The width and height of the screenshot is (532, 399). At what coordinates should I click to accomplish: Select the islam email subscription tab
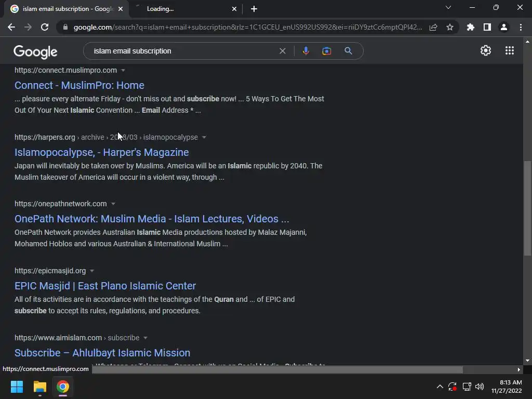[x=66, y=9]
